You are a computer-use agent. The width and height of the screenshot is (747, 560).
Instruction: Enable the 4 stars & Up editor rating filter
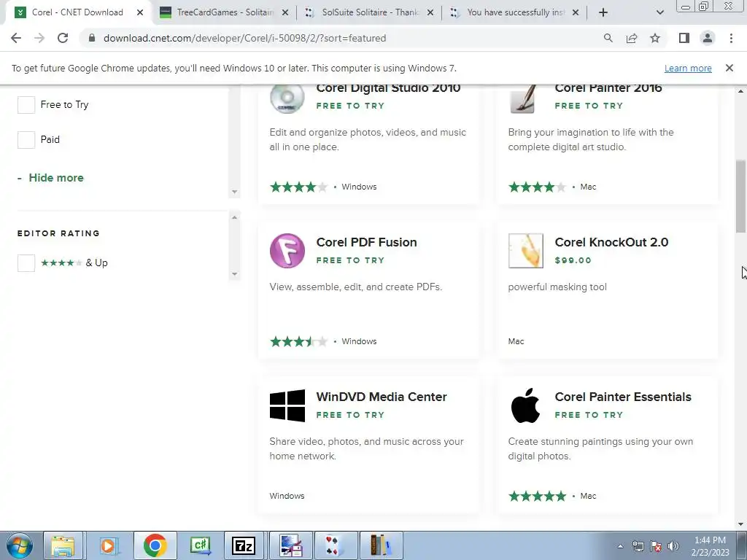26,262
